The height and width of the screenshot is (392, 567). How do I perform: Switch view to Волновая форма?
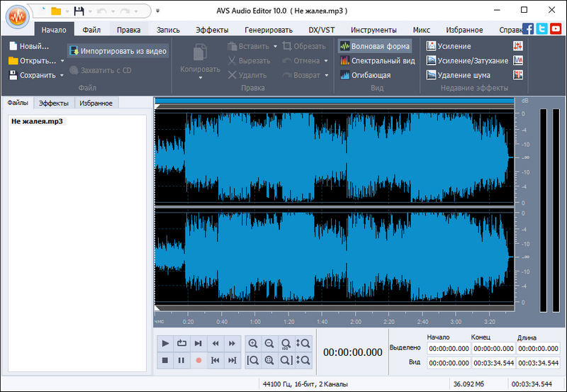(375, 46)
